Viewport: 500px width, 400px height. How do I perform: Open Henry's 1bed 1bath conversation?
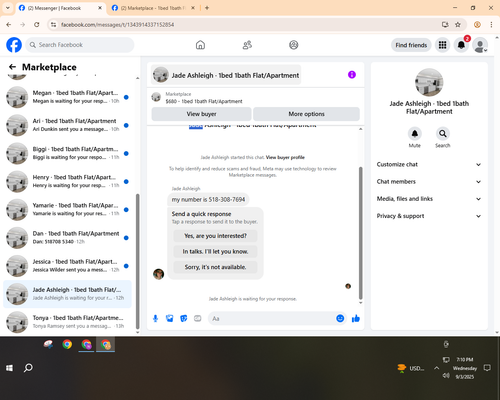click(68, 181)
